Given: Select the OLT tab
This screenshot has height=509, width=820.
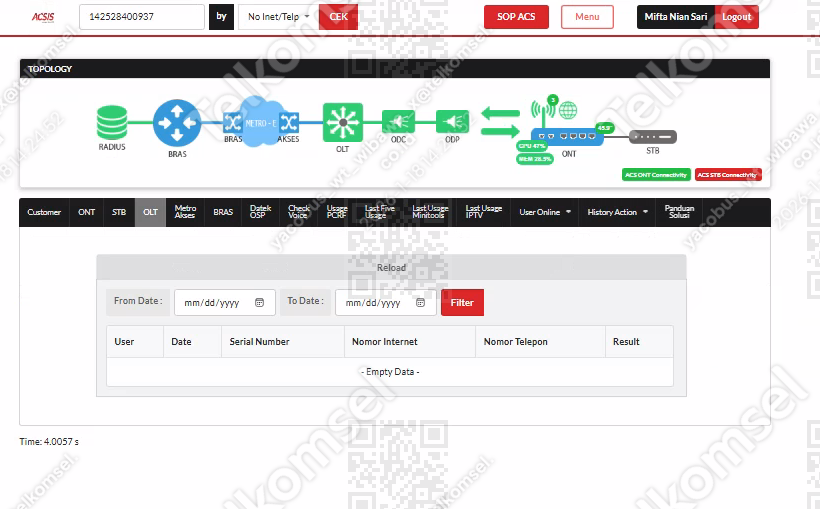Looking at the screenshot, I should click(150, 212).
